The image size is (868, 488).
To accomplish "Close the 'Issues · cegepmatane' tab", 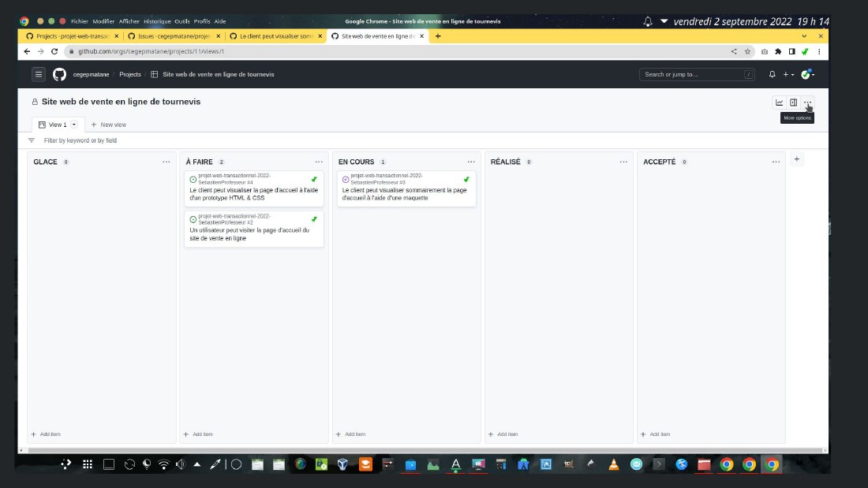I will point(218,36).
